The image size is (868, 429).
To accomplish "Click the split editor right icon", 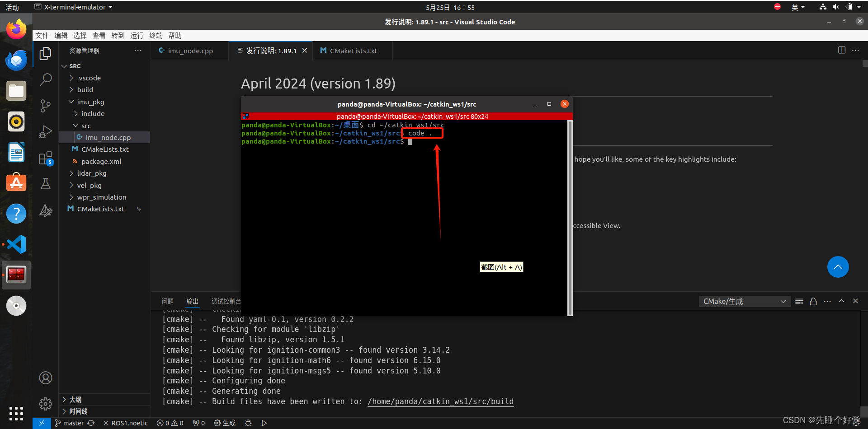I will click(x=841, y=50).
